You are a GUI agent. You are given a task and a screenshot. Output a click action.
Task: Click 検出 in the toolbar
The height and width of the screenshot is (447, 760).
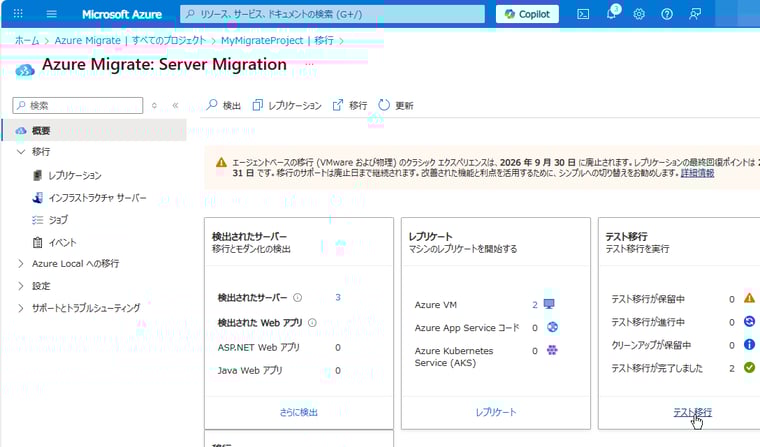pos(224,105)
